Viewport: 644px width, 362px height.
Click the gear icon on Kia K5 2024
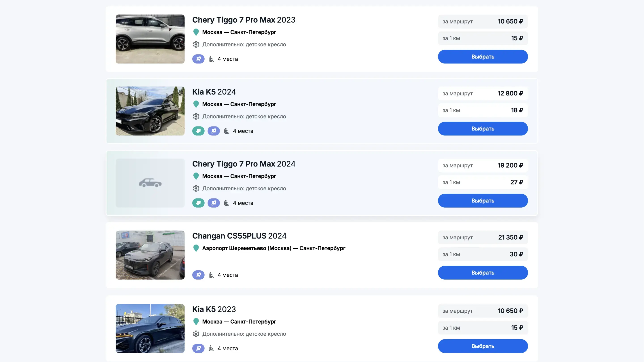point(196,116)
